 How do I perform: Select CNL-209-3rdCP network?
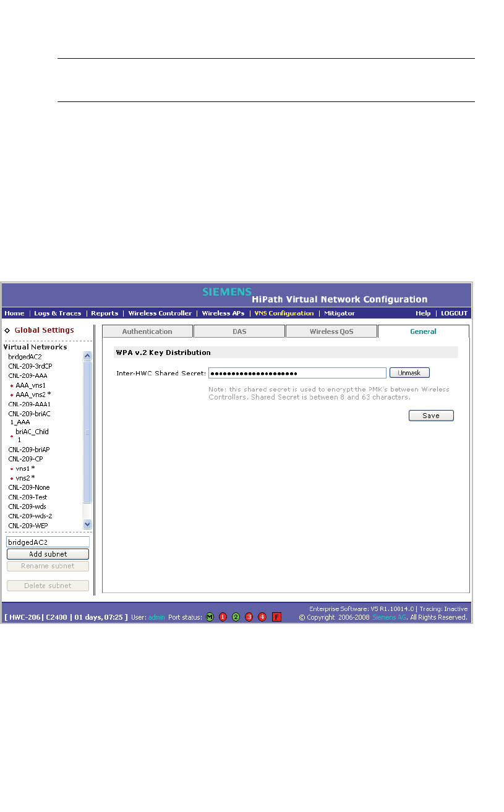30,366
